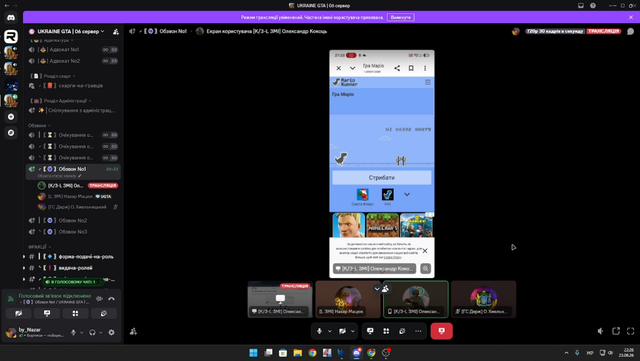This screenshot has width=640, height=361.
Task: Pop out the stream window icon
Action: click(x=616, y=331)
